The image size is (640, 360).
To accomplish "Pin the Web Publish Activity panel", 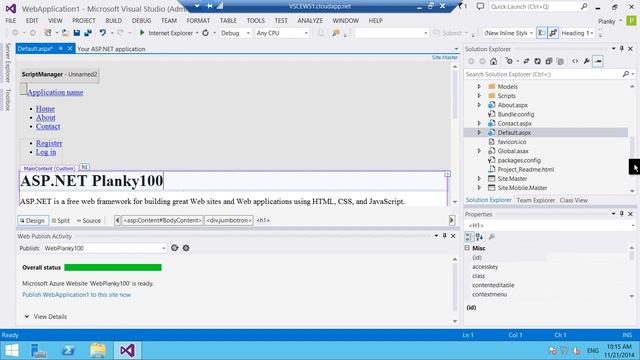I will [x=444, y=236].
